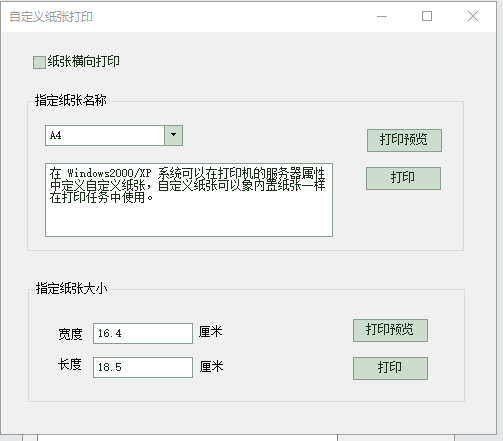The image size is (503, 441).
Task: Click 打印 in the 指定纸张名称 group
Action: point(403,178)
